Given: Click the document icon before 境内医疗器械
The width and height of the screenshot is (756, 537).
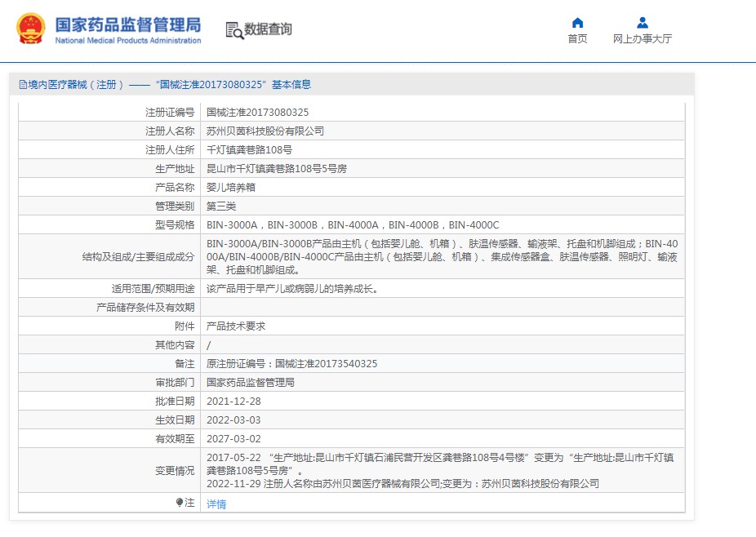Looking at the screenshot, I should (23, 85).
